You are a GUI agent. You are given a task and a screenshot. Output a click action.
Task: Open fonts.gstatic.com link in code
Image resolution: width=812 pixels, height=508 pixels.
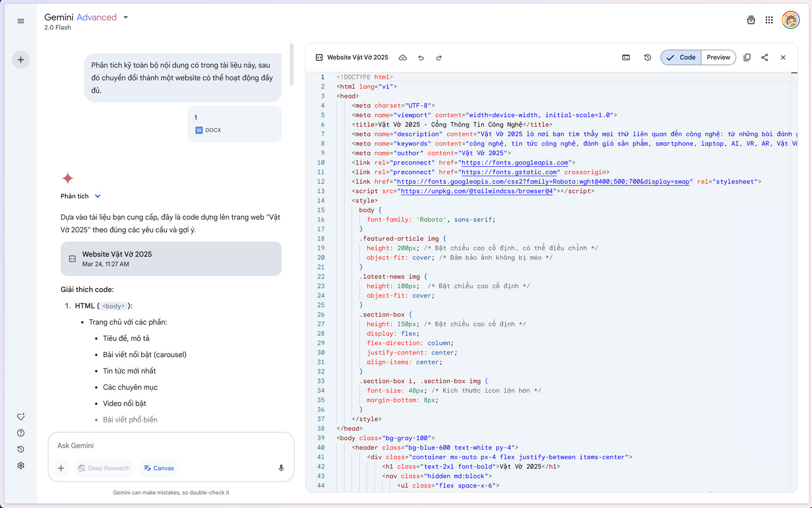pyautogui.click(x=509, y=172)
